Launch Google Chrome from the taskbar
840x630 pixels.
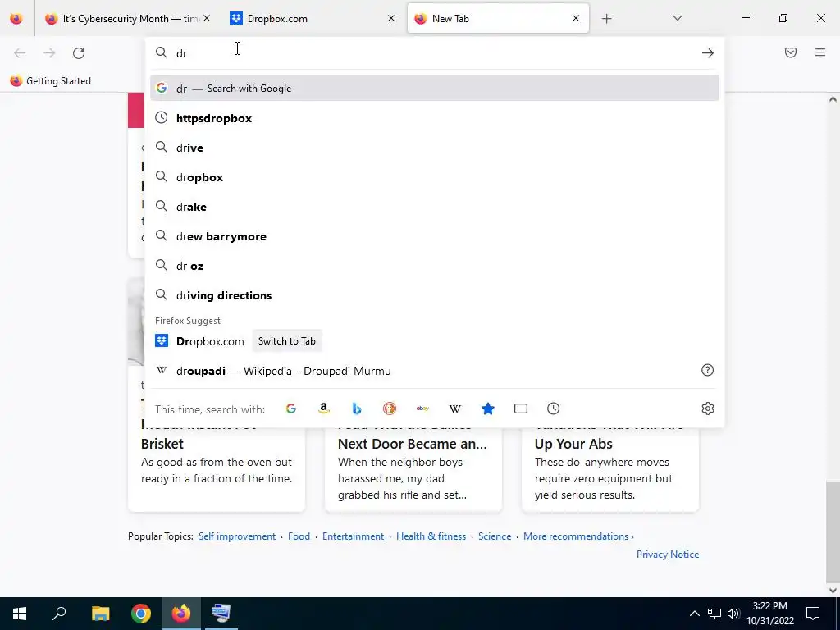pos(141,614)
